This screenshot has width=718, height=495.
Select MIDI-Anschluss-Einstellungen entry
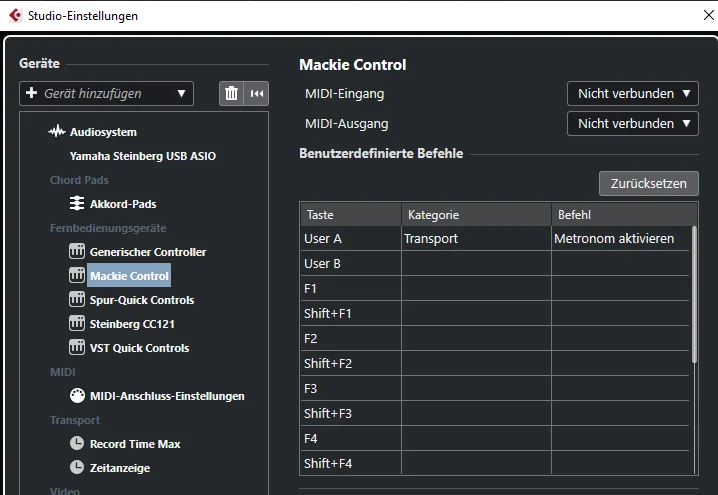tap(167, 396)
